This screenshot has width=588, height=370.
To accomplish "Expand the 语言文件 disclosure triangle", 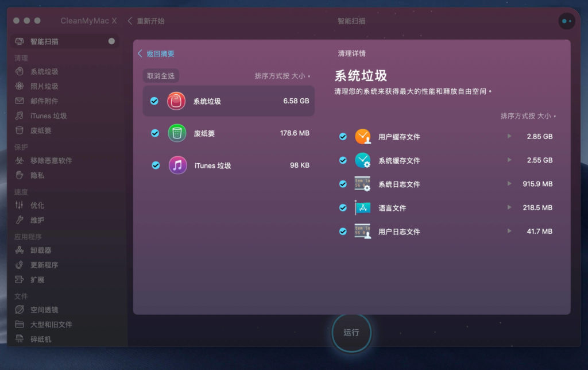I will pyautogui.click(x=509, y=207).
